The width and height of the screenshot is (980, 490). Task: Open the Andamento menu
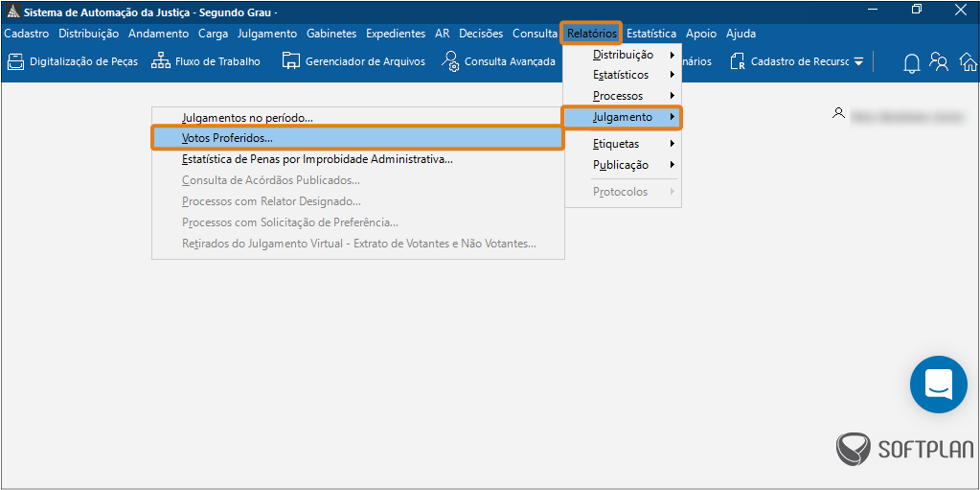coord(158,34)
